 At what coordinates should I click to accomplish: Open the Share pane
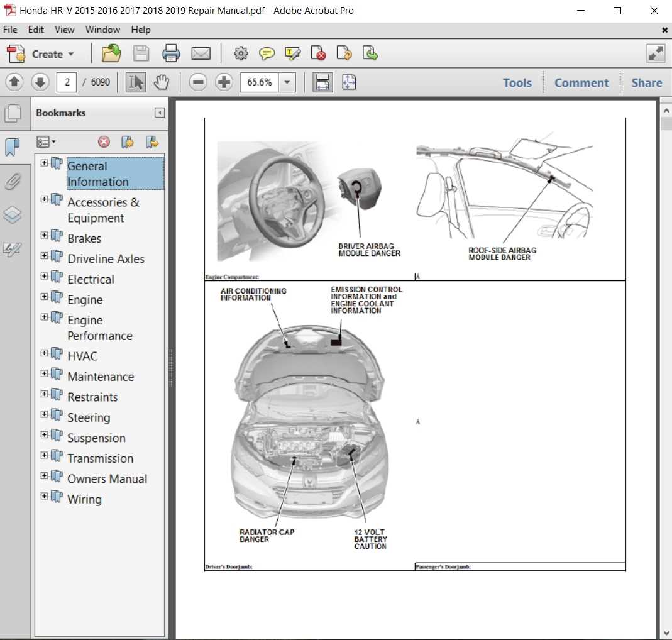(646, 83)
